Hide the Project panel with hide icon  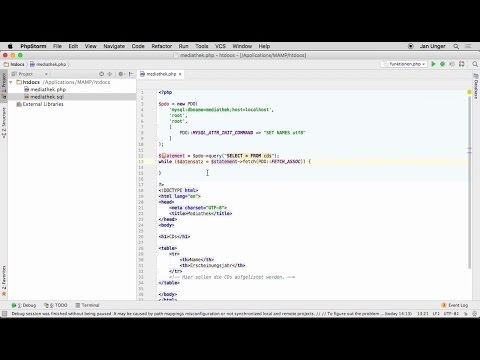click(x=131, y=74)
